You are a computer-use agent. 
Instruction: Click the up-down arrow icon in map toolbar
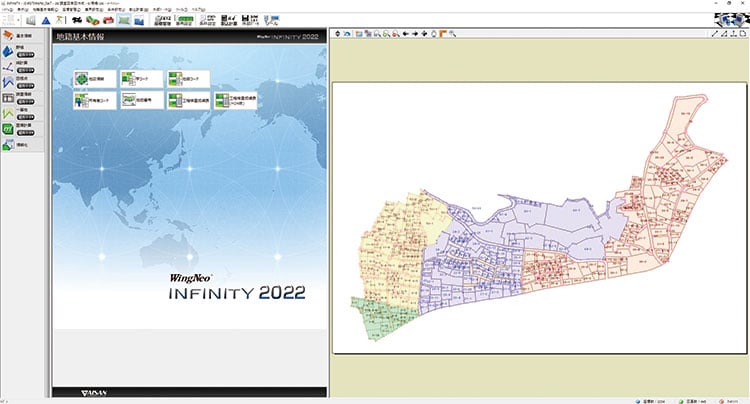338,34
